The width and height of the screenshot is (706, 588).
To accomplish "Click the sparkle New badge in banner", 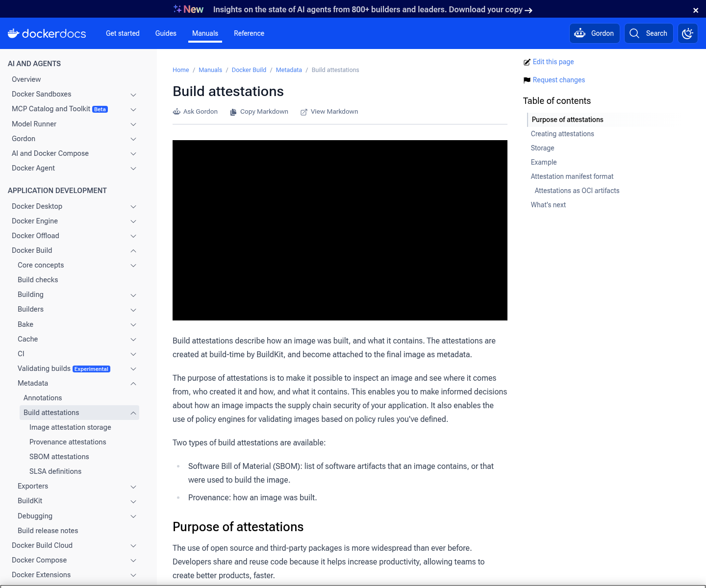I will coord(188,9).
